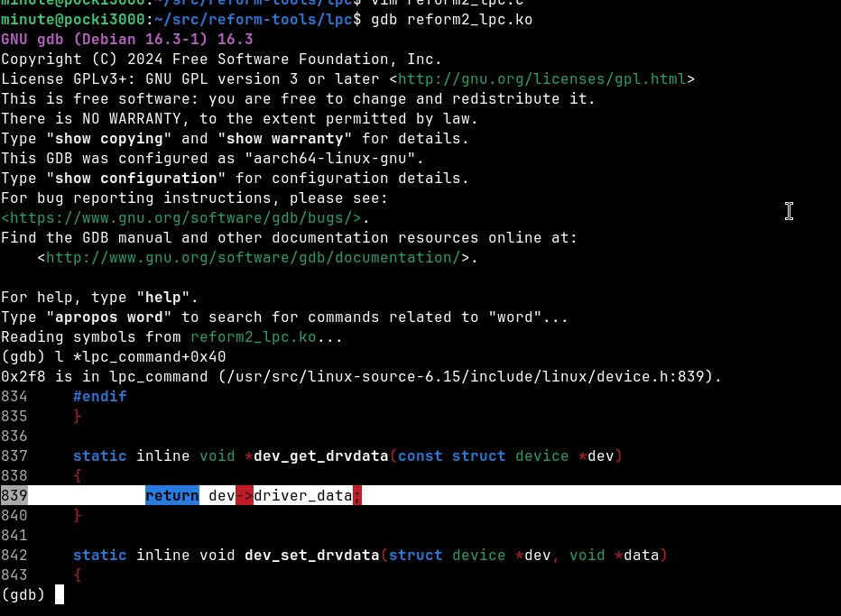Click the highlighted return keyword on line 839
This screenshot has height=616, width=841.
click(x=172, y=495)
